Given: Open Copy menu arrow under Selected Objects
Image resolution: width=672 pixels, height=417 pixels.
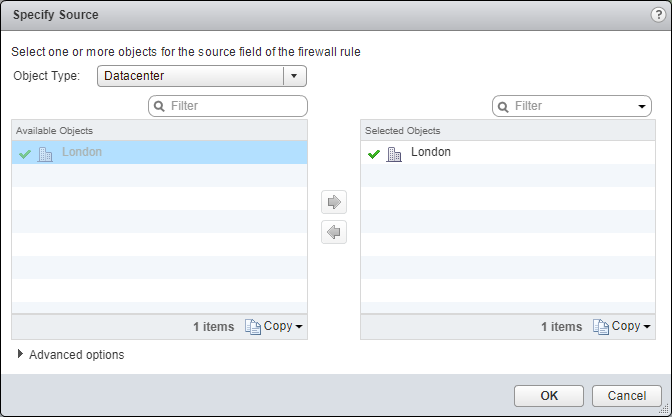Looking at the screenshot, I should pyautogui.click(x=646, y=327).
